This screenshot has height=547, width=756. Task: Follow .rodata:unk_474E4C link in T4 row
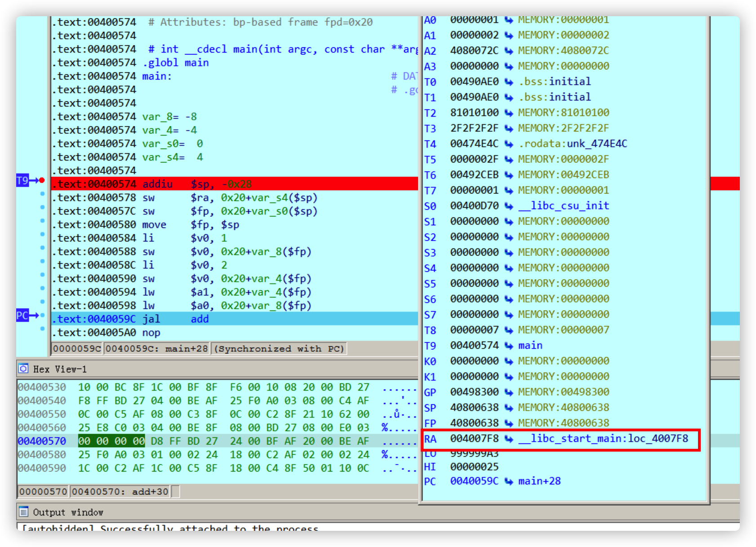pos(573,144)
